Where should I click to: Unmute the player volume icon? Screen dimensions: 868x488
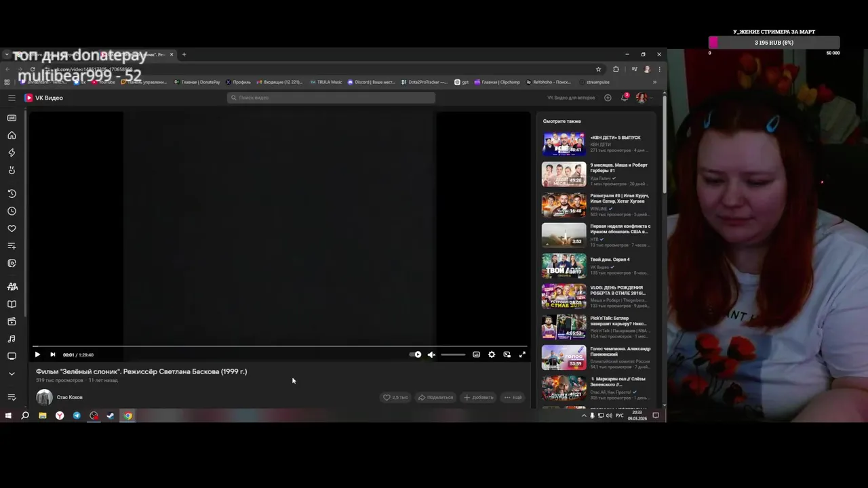click(431, 354)
